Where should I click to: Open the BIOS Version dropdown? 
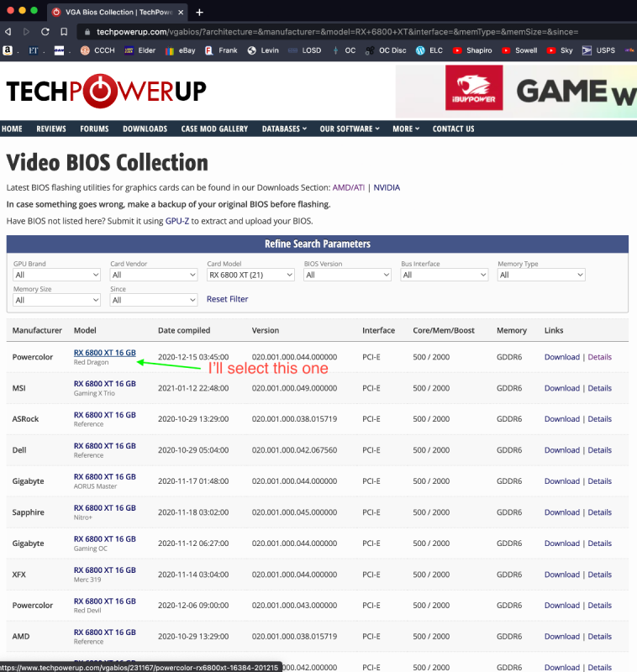point(347,275)
